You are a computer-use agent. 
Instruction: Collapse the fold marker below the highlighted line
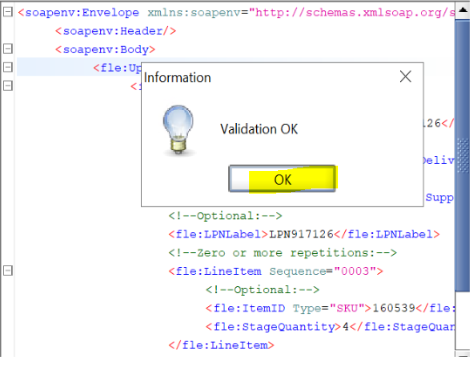tap(8, 86)
